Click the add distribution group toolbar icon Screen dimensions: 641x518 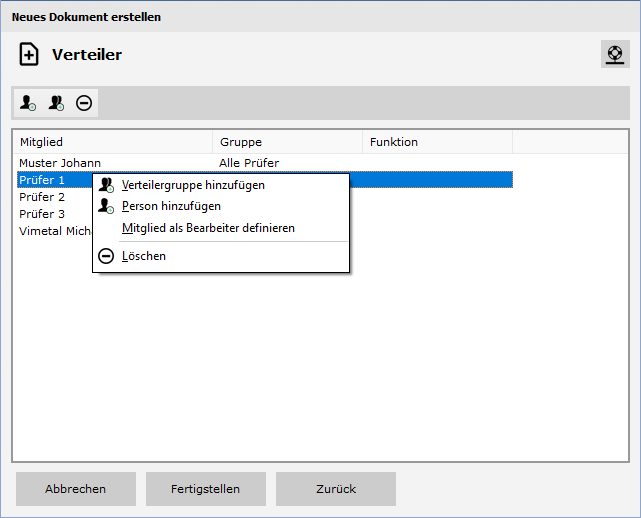point(56,103)
